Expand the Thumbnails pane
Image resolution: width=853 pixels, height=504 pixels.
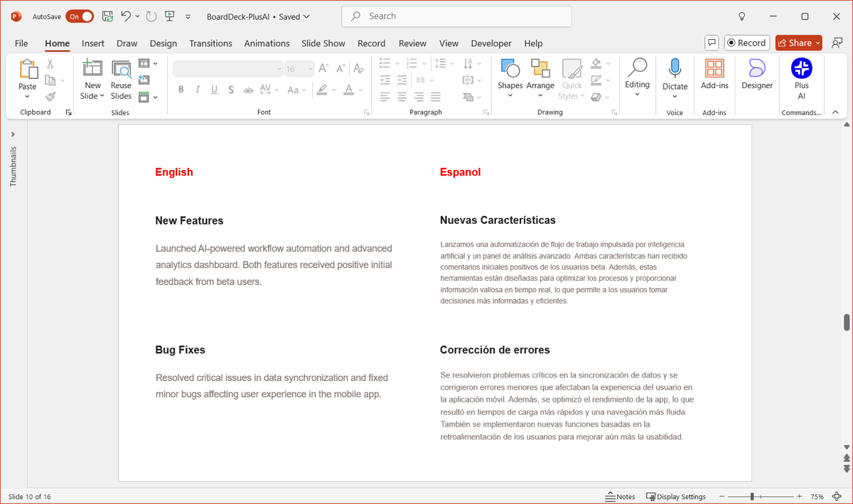[13, 134]
